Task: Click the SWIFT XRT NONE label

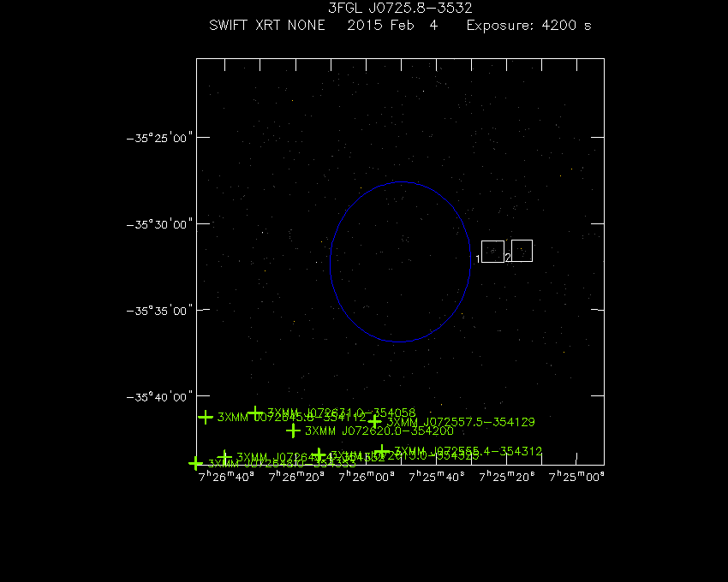Action: 267,25
